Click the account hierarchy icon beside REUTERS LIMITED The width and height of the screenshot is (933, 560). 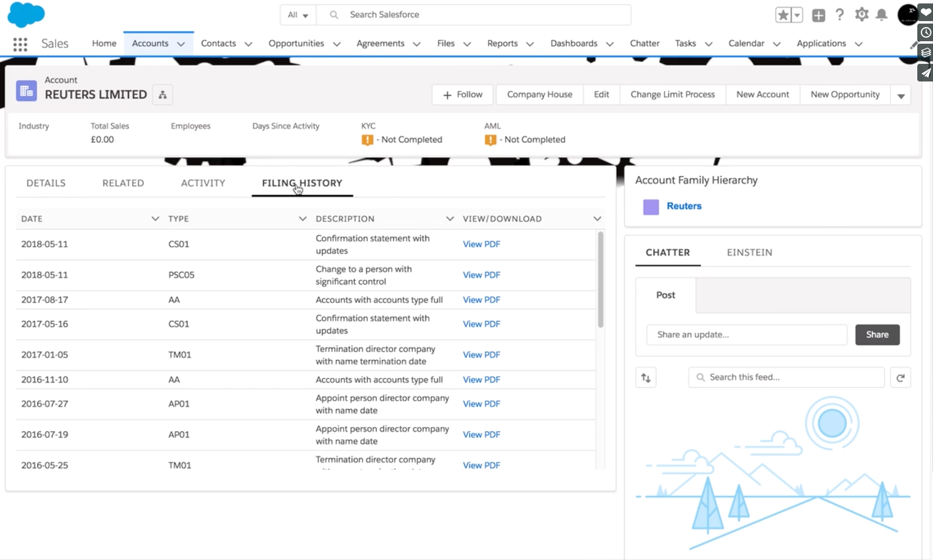point(163,95)
